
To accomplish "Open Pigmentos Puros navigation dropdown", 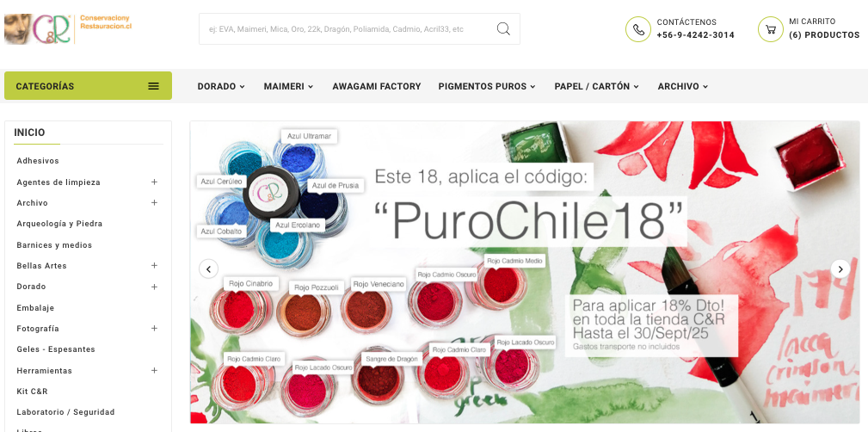I will [x=487, y=86].
